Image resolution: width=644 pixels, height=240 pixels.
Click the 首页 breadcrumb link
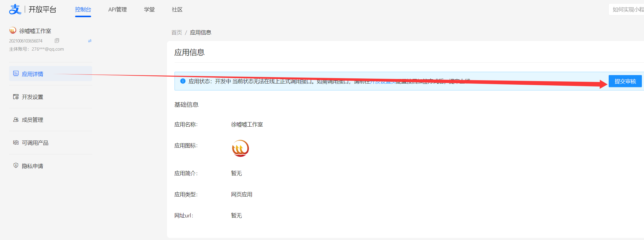tap(177, 33)
